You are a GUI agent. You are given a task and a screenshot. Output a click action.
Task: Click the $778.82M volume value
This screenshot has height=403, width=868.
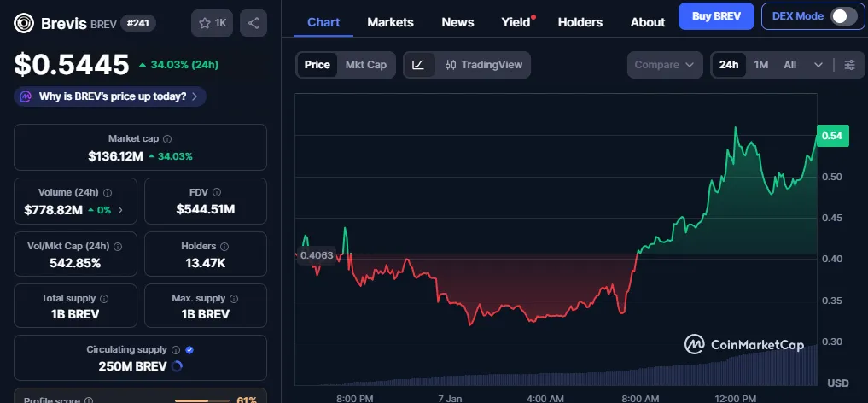tap(53, 210)
